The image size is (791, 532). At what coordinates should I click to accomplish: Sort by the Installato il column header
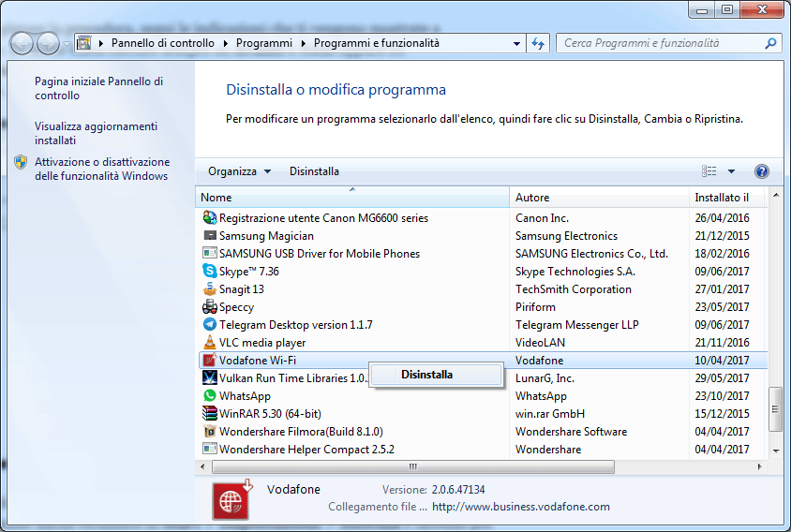[728, 198]
